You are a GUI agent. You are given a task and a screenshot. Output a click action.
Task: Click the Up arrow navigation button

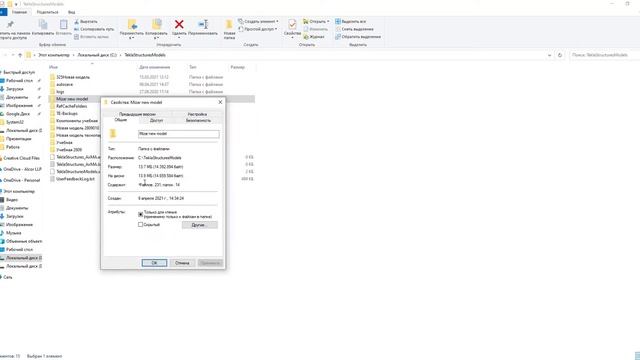coord(20,55)
